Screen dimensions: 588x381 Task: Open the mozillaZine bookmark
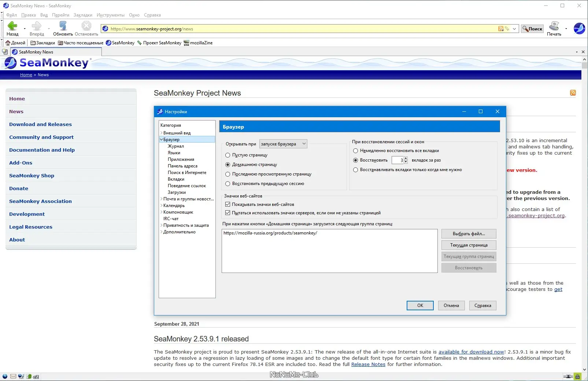[x=198, y=43]
